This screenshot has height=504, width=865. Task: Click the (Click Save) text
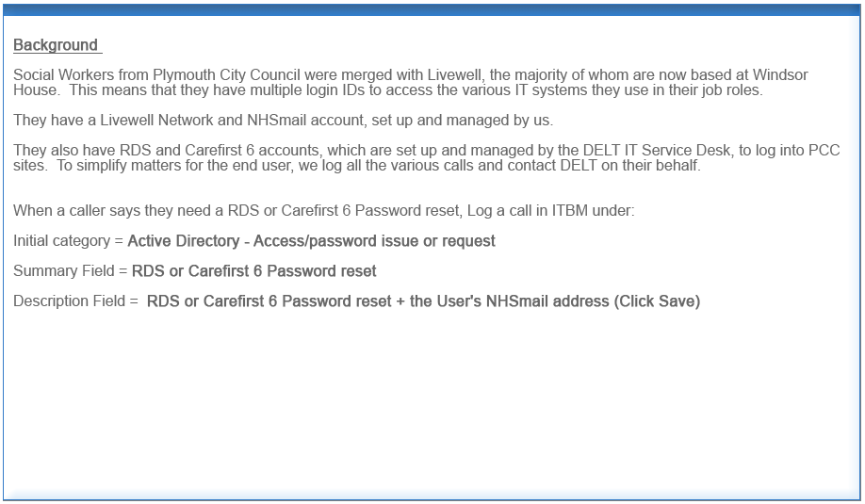point(657,301)
